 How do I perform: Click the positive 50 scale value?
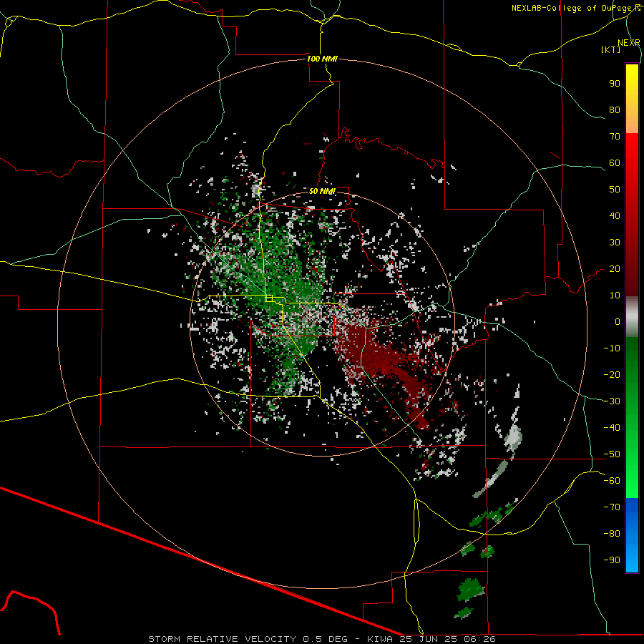(x=615, y=190)
